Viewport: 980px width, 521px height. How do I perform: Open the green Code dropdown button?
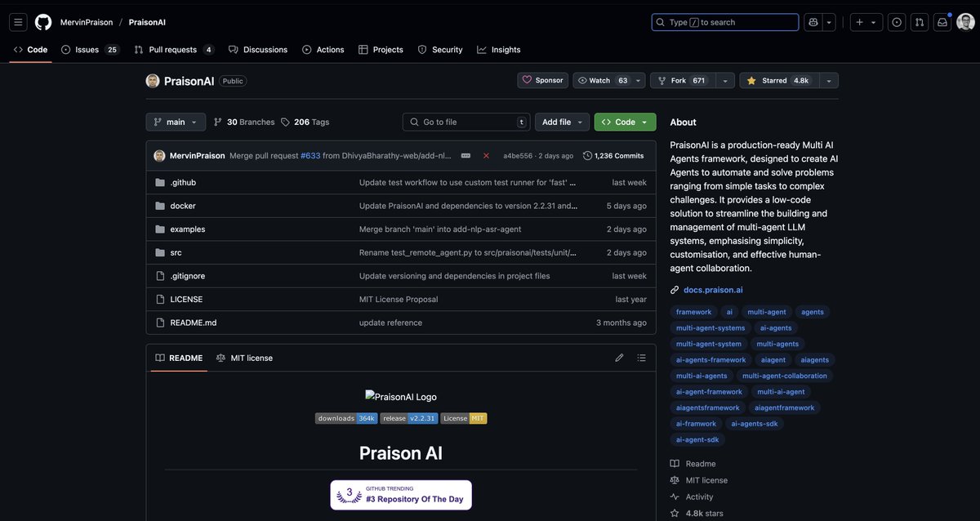point(625,122)
